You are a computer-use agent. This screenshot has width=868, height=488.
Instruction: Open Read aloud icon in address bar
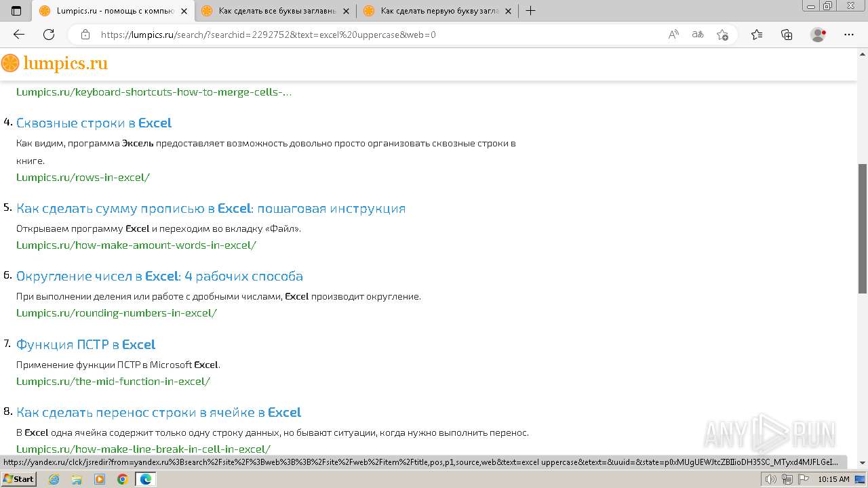point(673,35)
